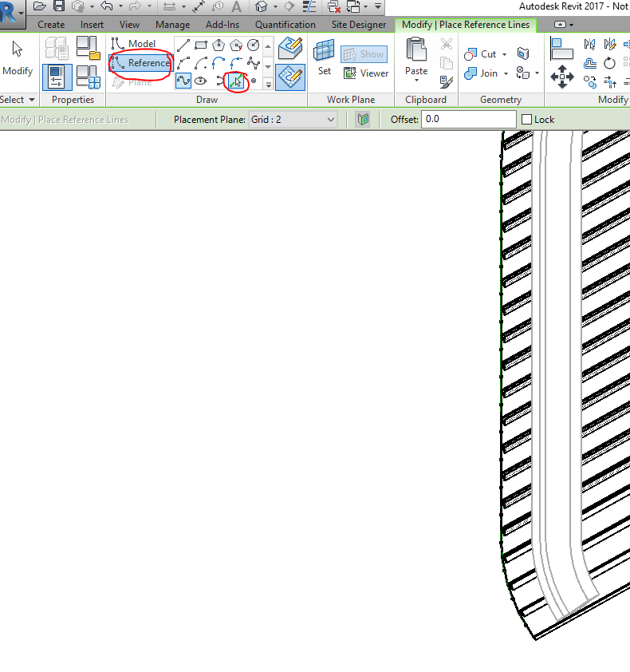This screenshot has width=630, height=672.
Task: Click the Align tool icon
Action: coord(562,49)
